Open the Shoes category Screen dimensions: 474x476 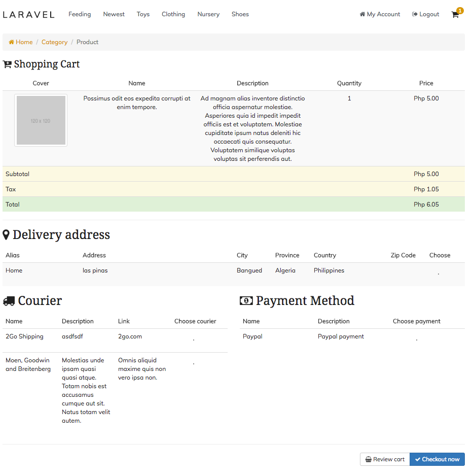pyautogui.click(x=240, y=14)
